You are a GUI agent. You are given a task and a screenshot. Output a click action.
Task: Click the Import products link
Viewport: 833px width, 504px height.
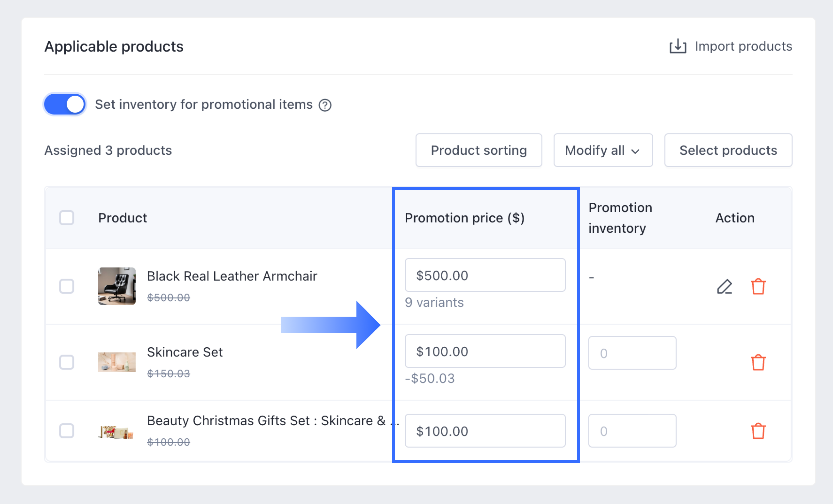(x=743, y=46)
